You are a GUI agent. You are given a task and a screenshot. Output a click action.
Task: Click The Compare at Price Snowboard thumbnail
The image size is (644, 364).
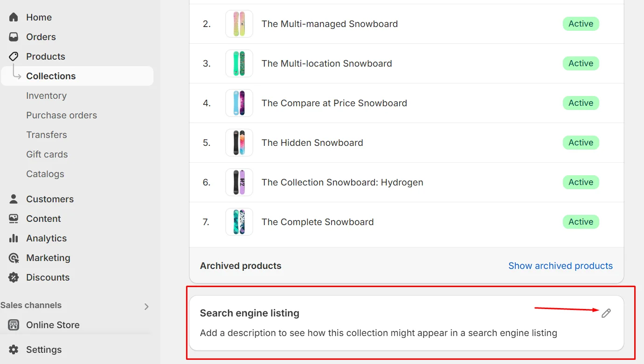coord(239,103)
